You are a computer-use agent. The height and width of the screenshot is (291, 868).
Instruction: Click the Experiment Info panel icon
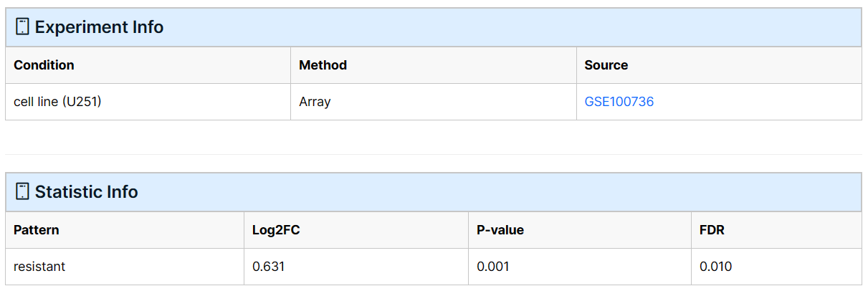[22, 27]
